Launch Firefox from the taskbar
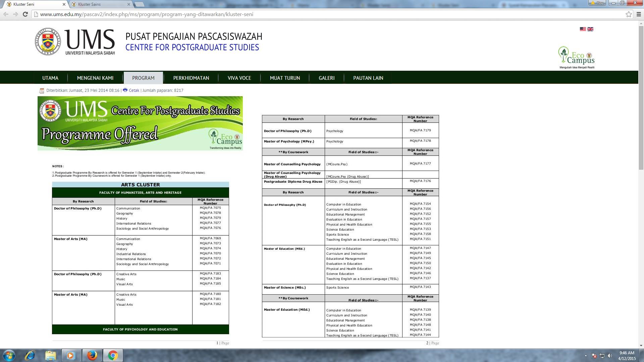 click(x=92, y=355)
